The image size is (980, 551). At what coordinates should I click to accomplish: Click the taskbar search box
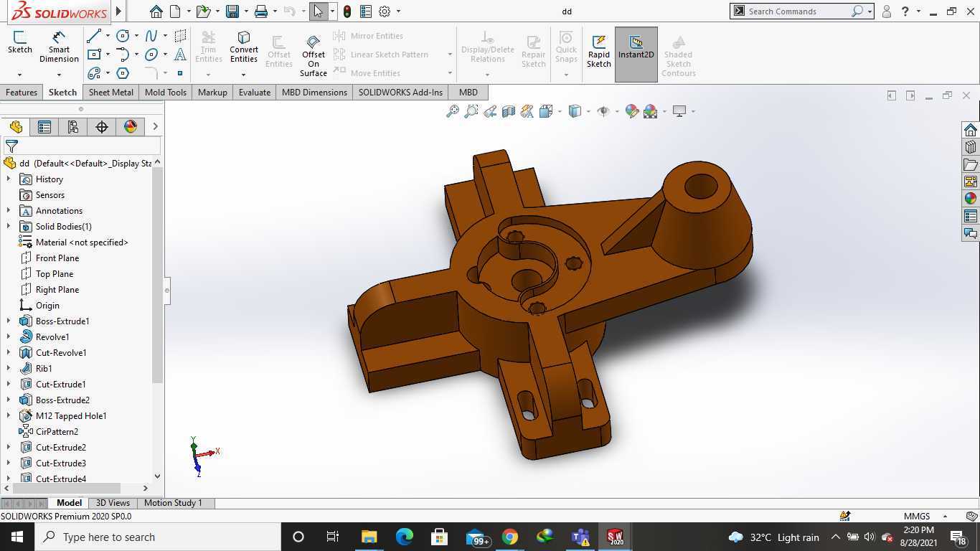[156, 537]
